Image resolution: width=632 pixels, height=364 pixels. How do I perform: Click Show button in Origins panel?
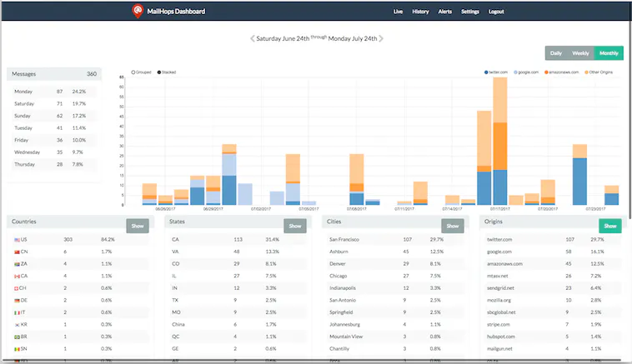click(610, 226)
